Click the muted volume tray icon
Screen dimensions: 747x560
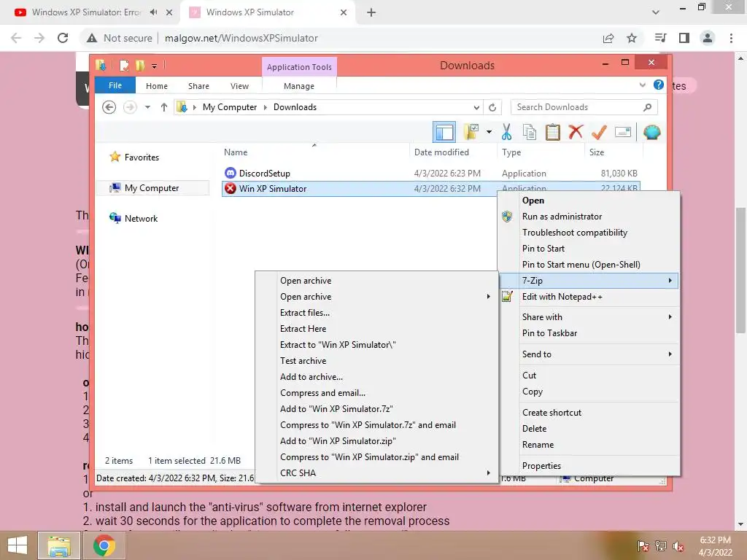(x=678, y=546)
